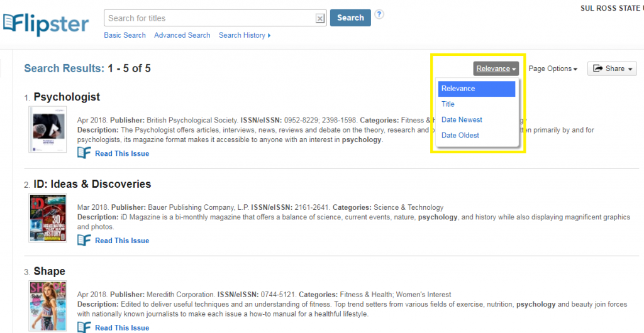Click the Flipster logo
644x333 pixels.
click(x=45, y=24)
